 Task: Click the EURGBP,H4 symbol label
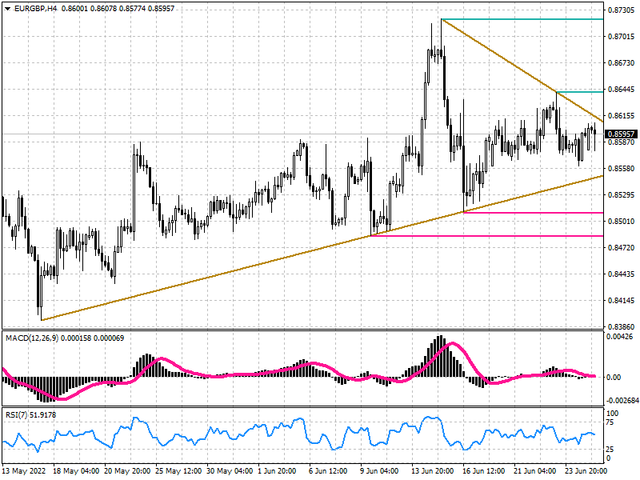click(x=36, y=9)
